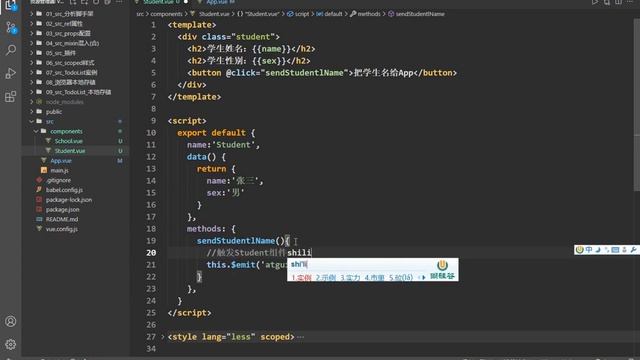Click the this.$emit call on line 21
Viewport: 640px width, 360px height.
pyautogui.click(x=246, y=265)
